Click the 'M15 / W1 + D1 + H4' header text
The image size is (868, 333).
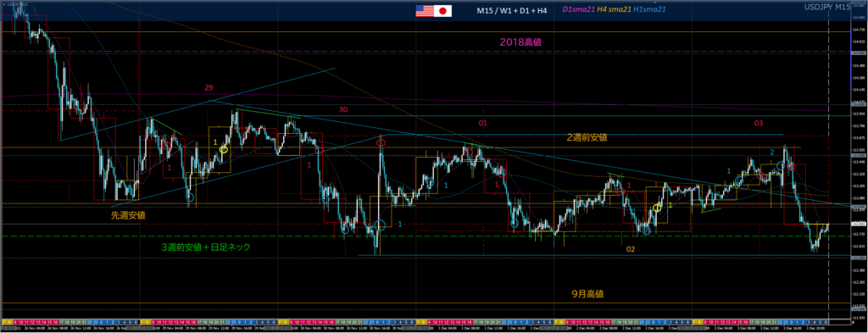(x=511, y=10)
